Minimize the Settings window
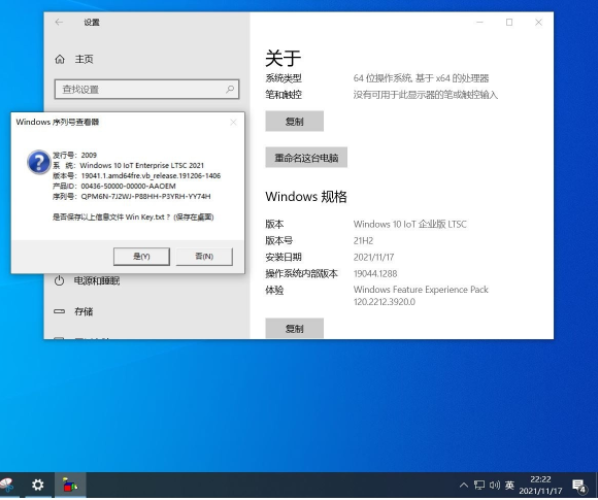598x500 pixels. [x=480, y=22]
